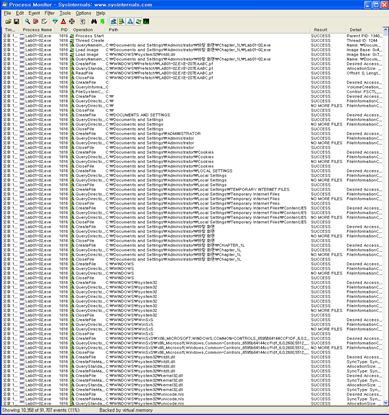Open the Filter menu
The height and width of the screenshot is (415, 389).
tap(49, 13)
